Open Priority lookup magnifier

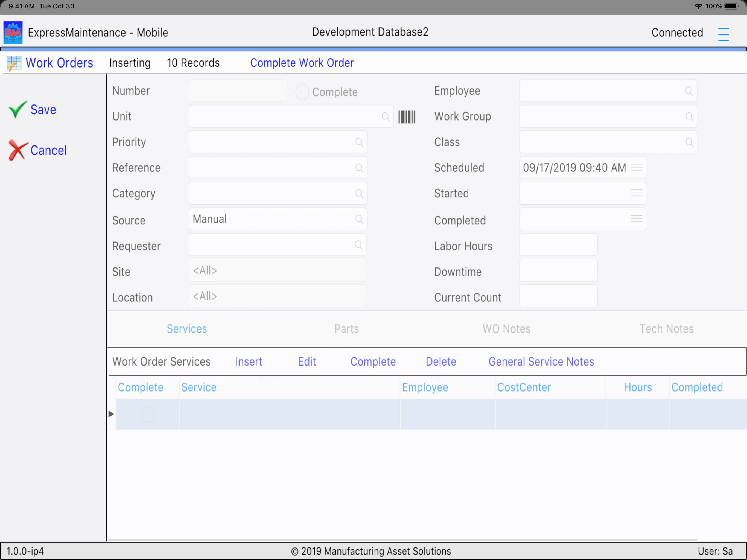pyautogui.click(x=359, y=142)
